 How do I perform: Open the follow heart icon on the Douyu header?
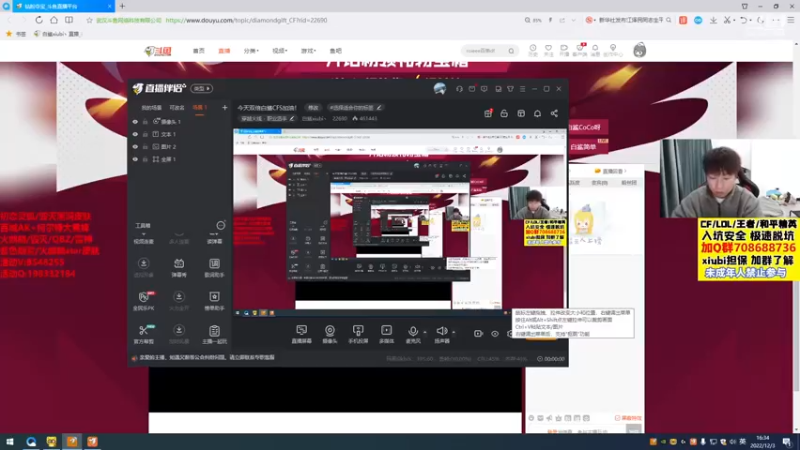(x=548, y=50)
